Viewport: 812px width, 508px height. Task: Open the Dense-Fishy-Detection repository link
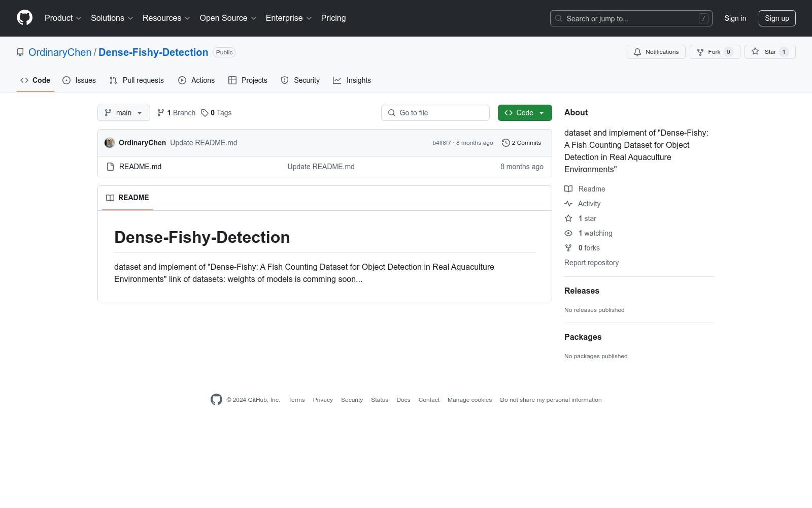pos(153,52)
